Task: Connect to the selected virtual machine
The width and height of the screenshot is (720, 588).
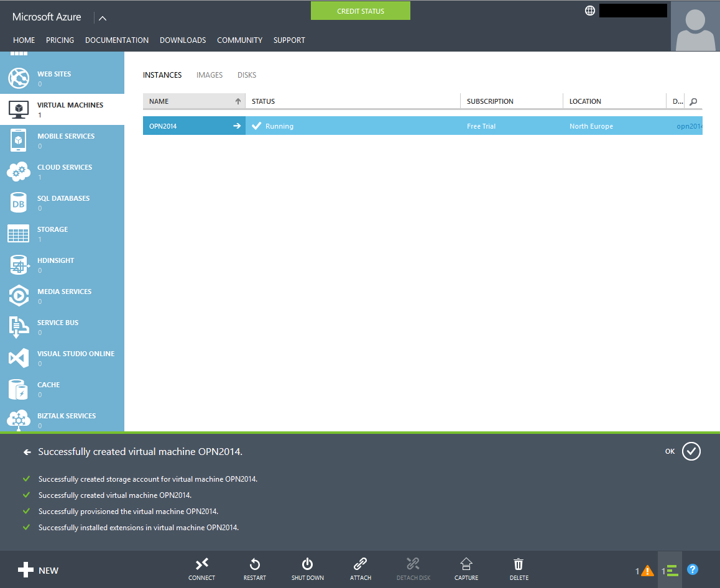Action: pyautogui.click(x=201, y=569)
